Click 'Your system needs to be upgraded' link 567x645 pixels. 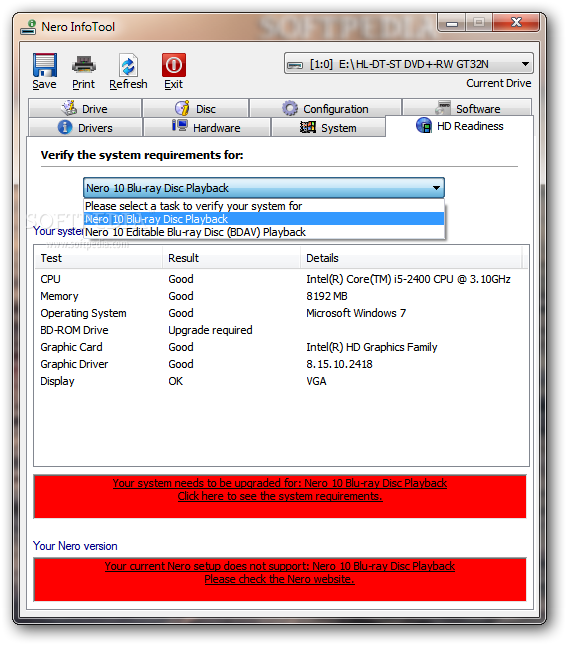point(280,483)
